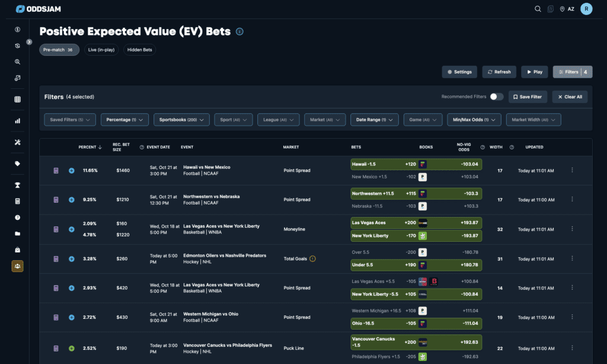The image size is (607, 364).
Task: Expand the Market Width filter dropdown
Action: pos(533,120)
